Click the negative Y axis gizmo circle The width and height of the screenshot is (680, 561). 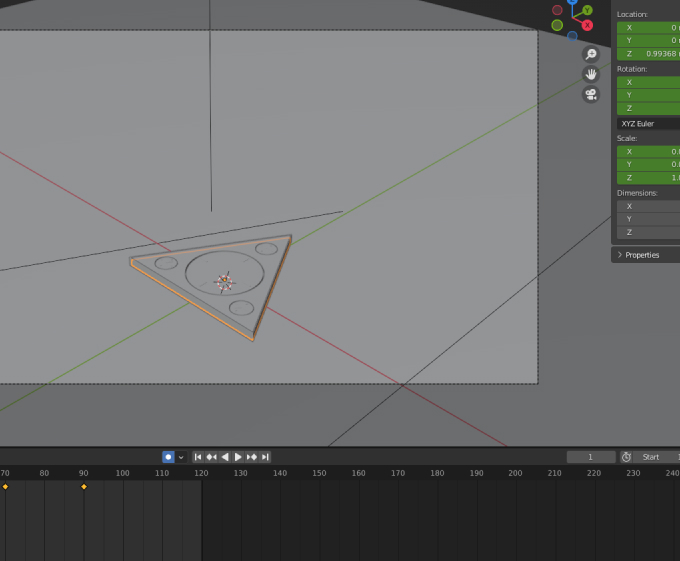tap(557, 26)
